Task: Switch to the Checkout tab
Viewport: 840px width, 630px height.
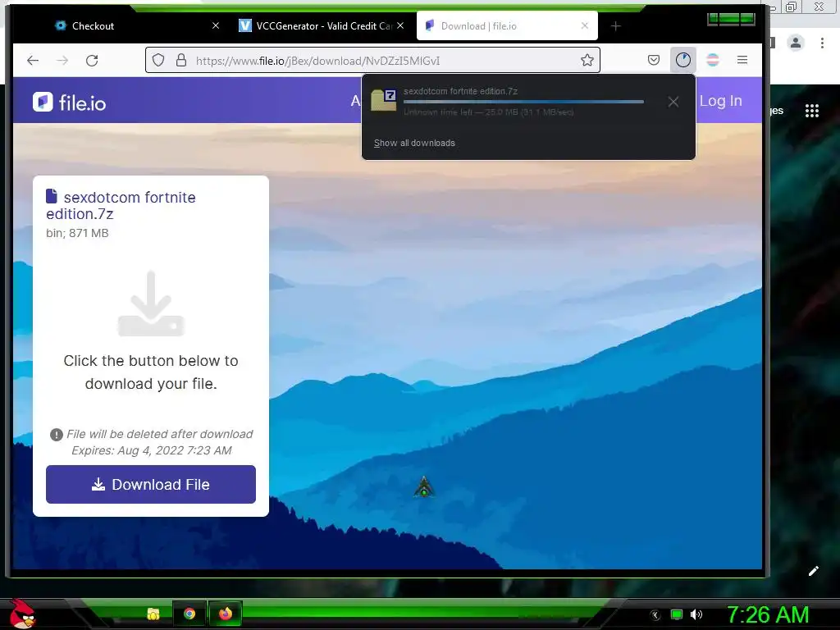Action: 137,25
